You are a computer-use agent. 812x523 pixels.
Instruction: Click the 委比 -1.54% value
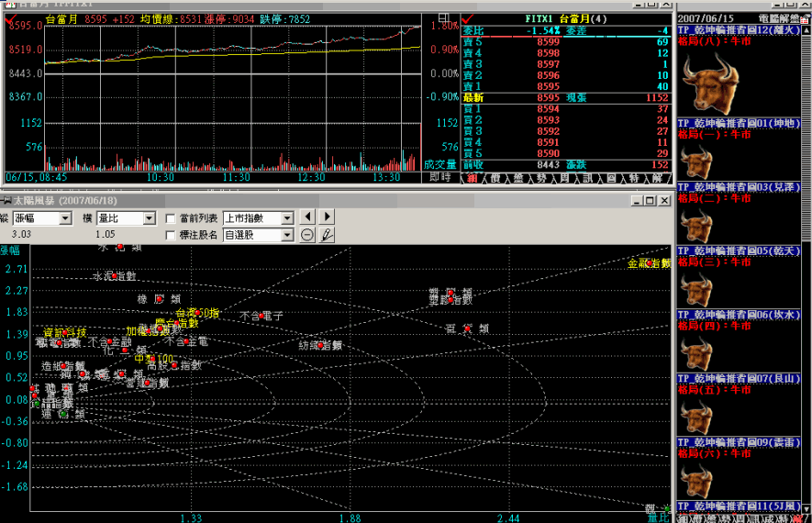click(543, 31)
